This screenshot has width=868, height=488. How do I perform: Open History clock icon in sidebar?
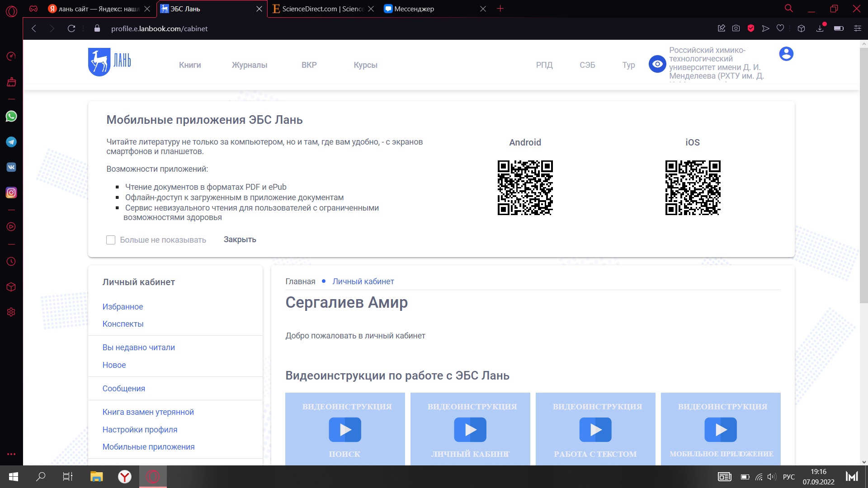point(11,262)
